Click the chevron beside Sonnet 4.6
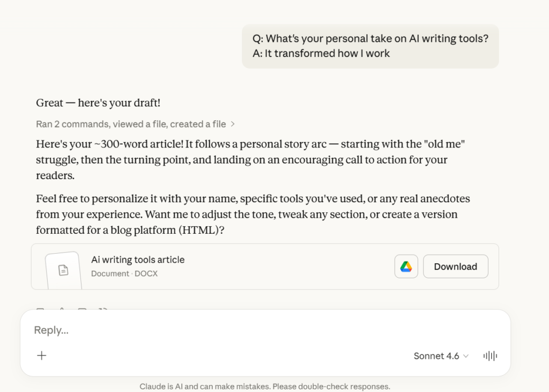Viewport: 549px width, 392px height. (x=466, y=356)
